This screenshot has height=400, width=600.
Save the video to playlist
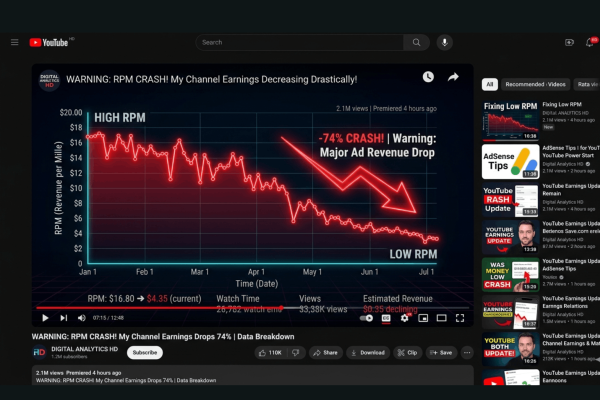pos(441,353)
